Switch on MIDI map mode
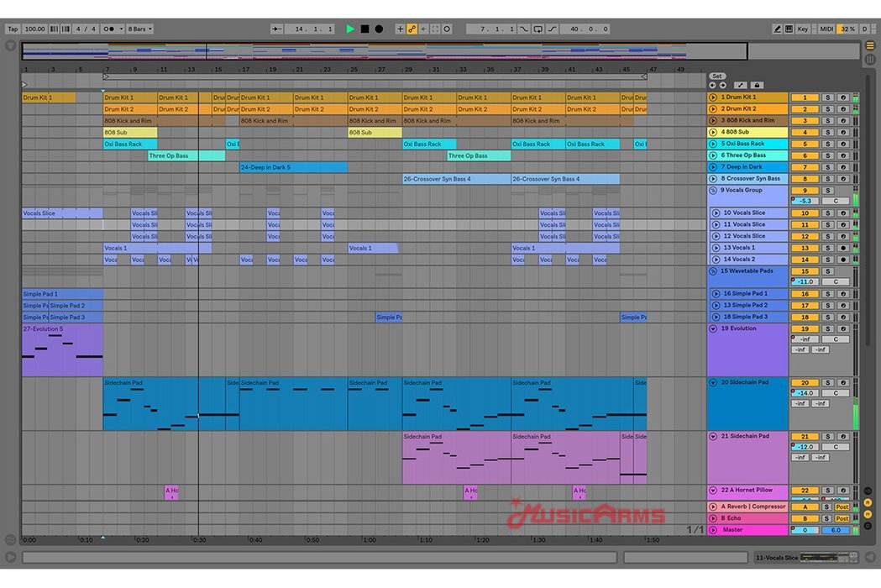Viewport: 881px width, 588px height. [x=826, y=29]
